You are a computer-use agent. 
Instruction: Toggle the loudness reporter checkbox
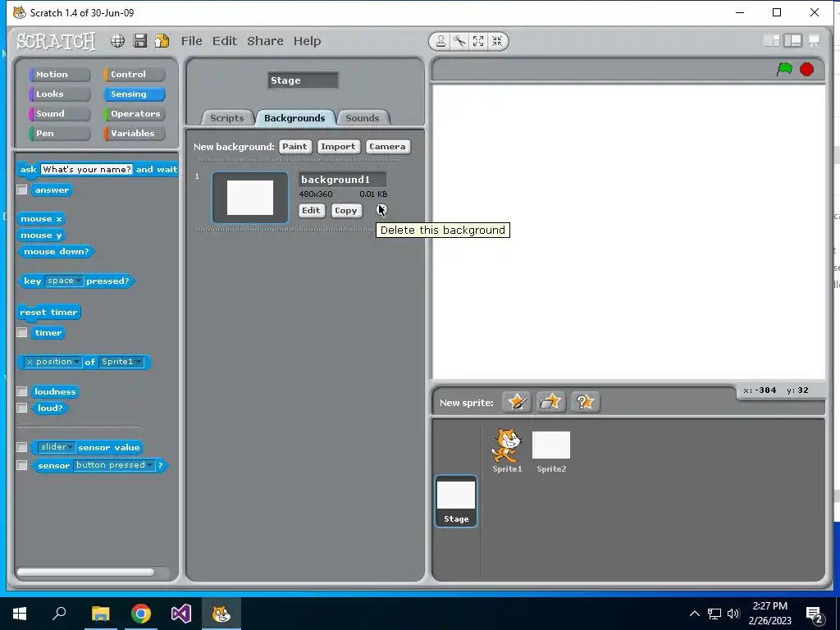(x=22, y=391)
